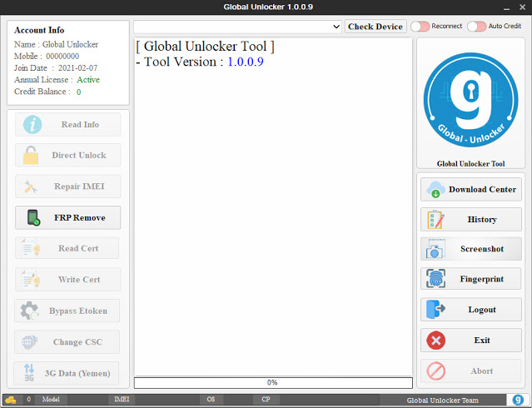Viewport: 532px width, 408px height.
Task: Click the phone icon on FRP Remove
Action: pos(33,217)
